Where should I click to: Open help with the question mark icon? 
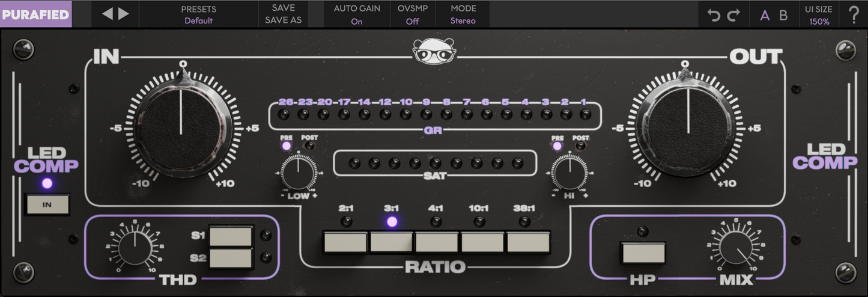(854, 14)
